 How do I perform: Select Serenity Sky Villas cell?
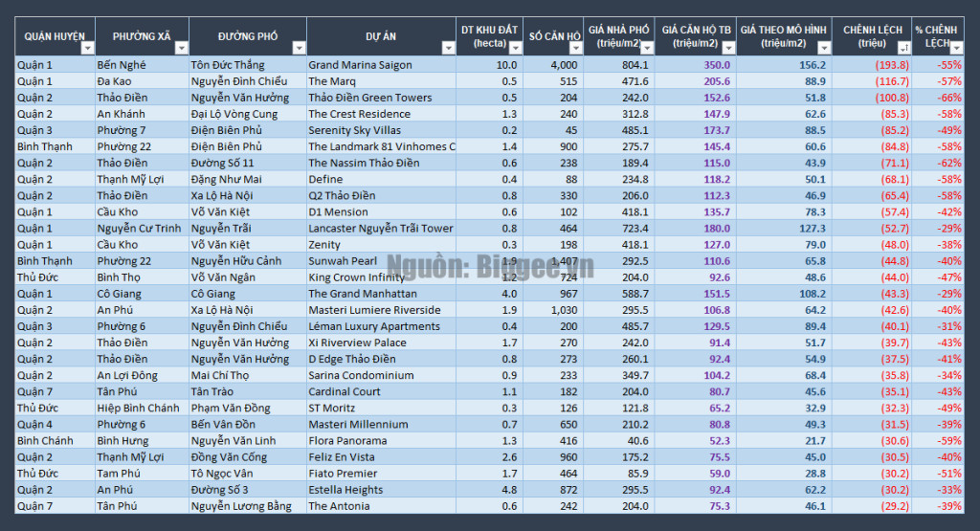[x=381, y=130]
